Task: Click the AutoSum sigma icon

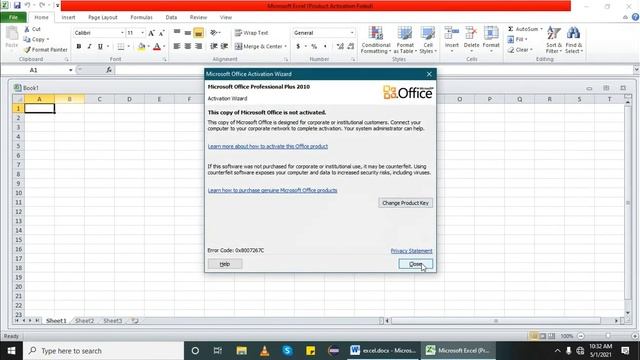Action: coord(511,29)
